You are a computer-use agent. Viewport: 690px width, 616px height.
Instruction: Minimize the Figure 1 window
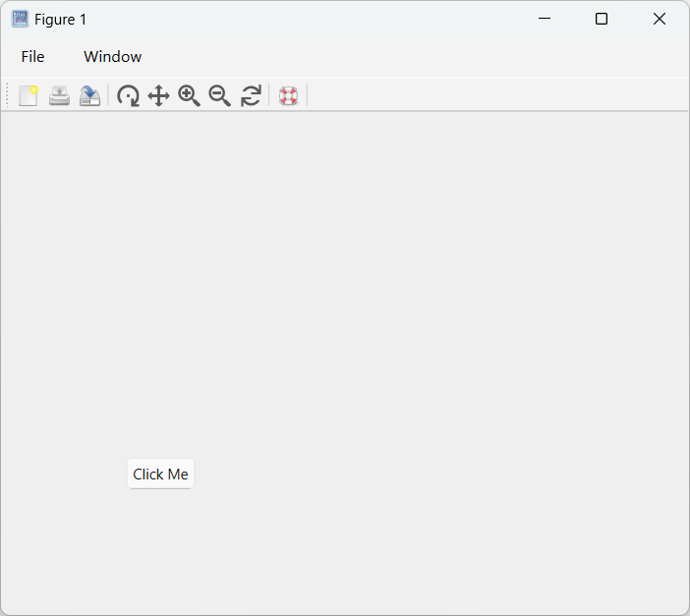tap(545, 19)
